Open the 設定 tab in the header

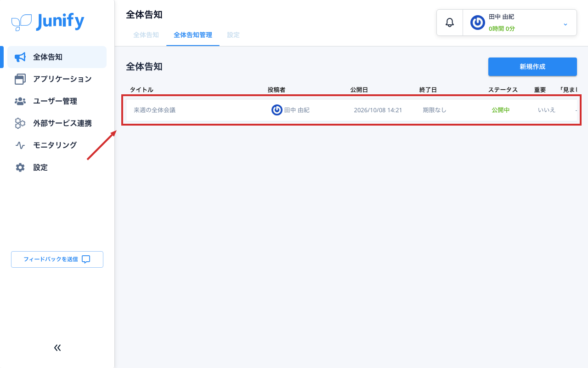tap(233, 35)
